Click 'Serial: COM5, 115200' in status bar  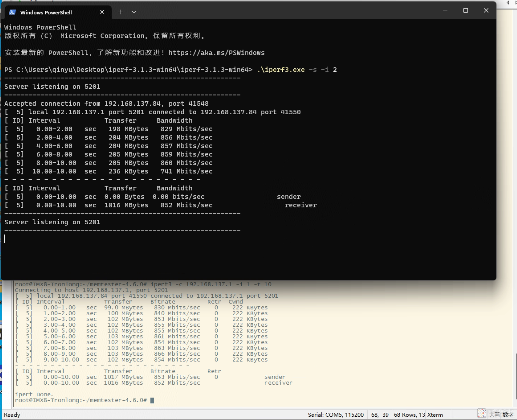336,415
